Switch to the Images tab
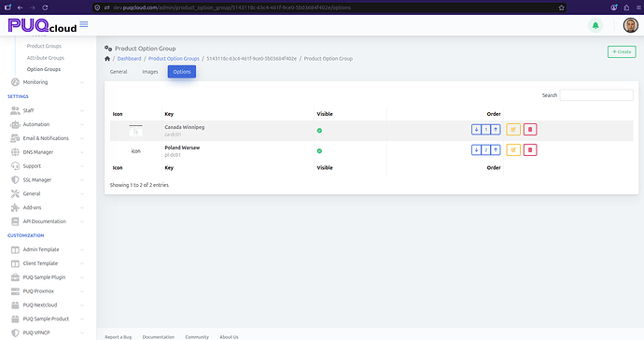 coord(150,72)
